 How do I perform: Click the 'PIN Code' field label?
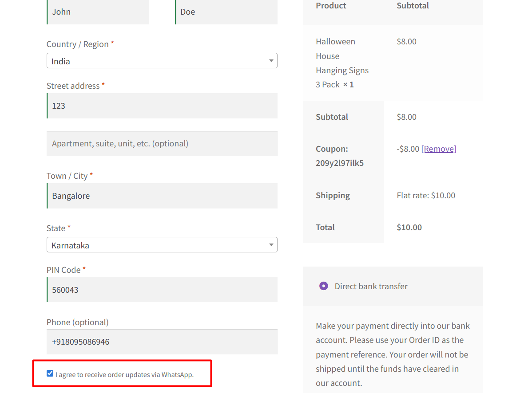(64, 270)
